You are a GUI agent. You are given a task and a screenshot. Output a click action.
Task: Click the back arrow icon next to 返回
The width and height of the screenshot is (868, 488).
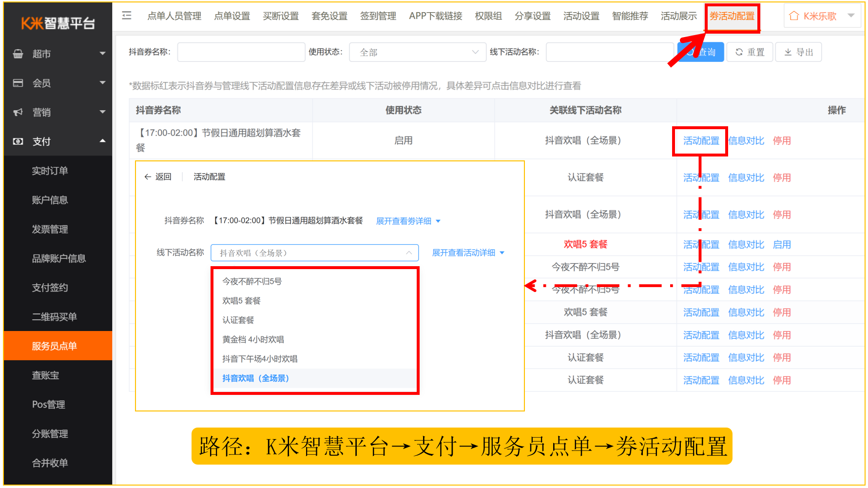(148, 176)
